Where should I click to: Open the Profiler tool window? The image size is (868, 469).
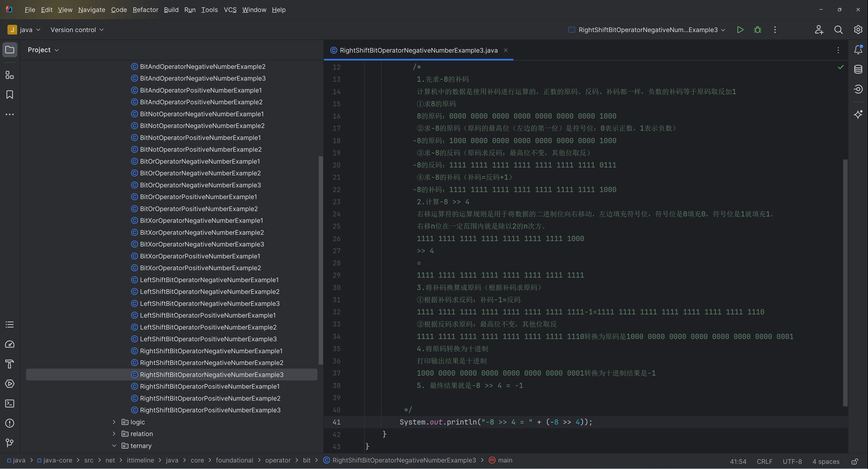click(x=10, y=344)
